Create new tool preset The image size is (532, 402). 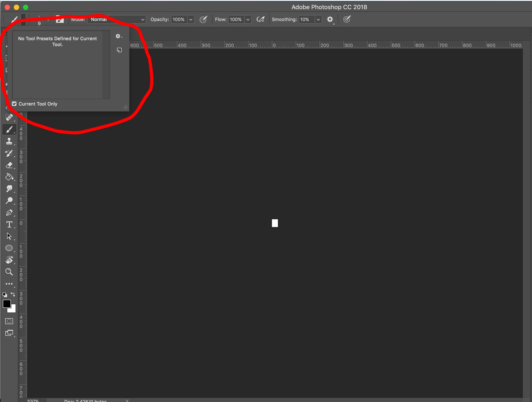119,50
